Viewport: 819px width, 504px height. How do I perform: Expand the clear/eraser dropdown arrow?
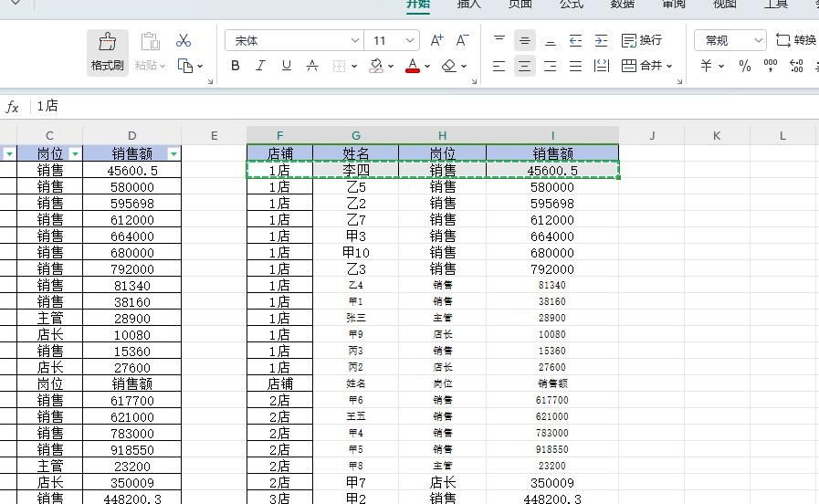(x=464, y=67)
